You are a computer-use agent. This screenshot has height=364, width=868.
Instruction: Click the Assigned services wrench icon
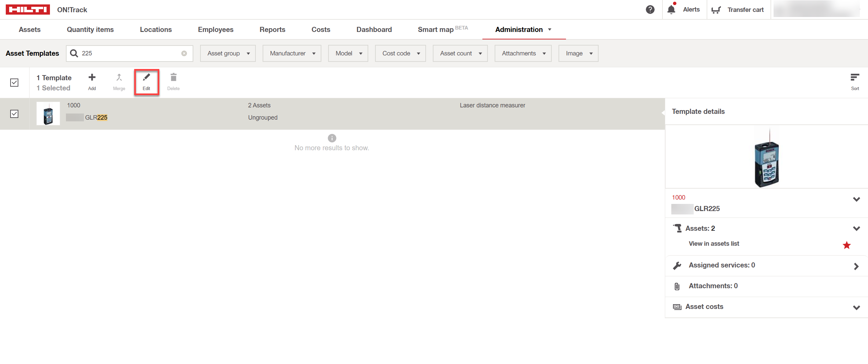(x=677, y=266)
